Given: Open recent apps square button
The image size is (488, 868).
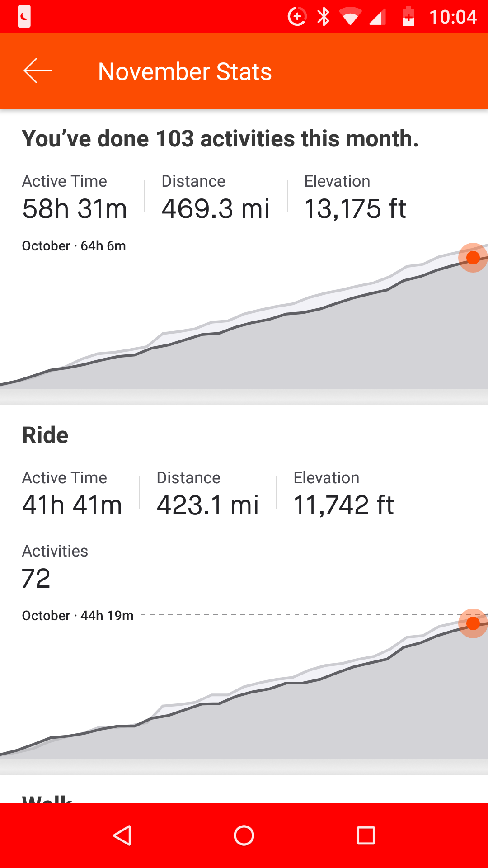Looking at the screenshot, I should tap(366, 835).
